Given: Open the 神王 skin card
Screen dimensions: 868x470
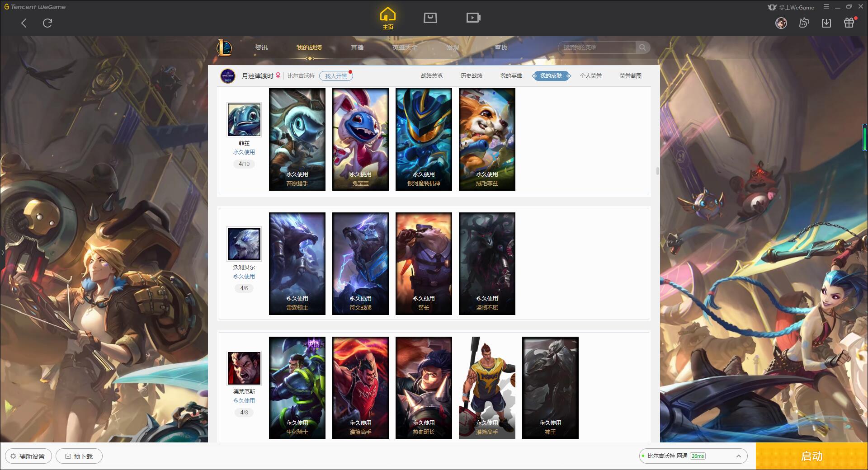Looking at the screenshot, I should [x=550, y=388].
